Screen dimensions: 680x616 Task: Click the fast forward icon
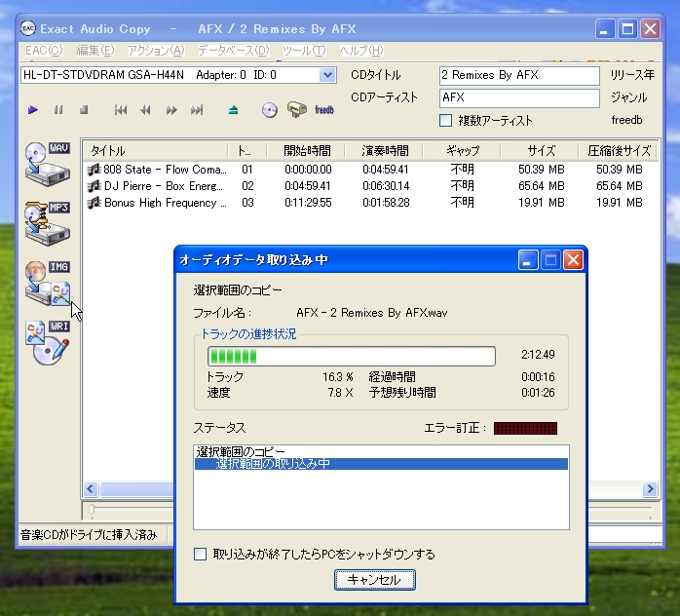(171, 110)
